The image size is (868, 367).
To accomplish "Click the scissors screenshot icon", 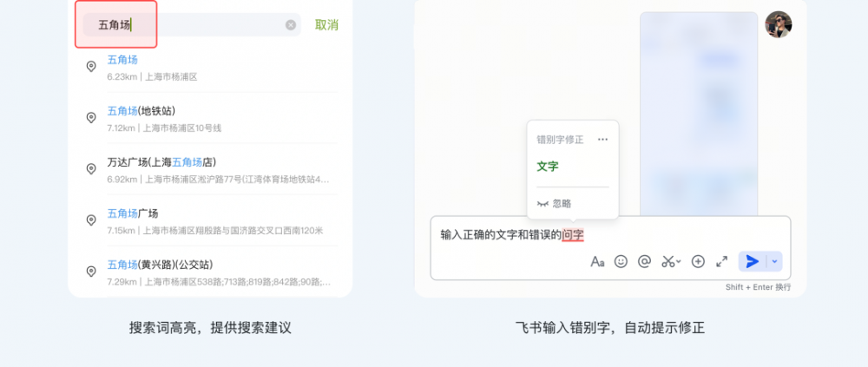I will (x=668, y=261).
